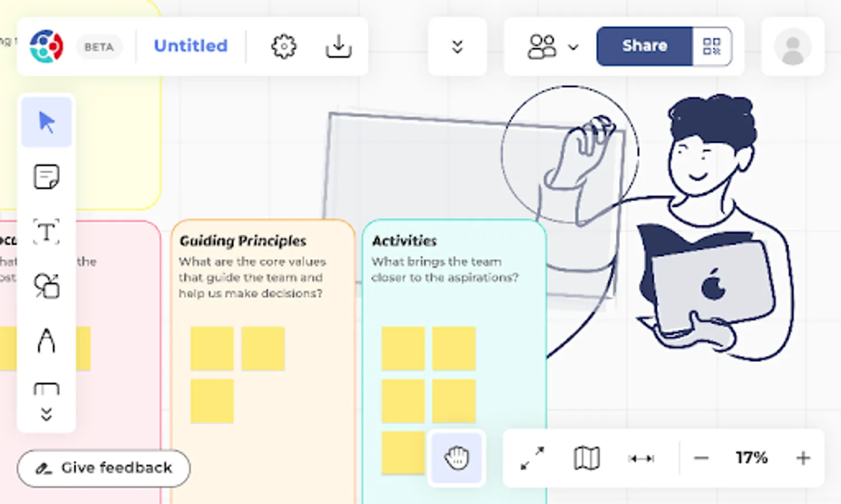Open board settings gear
This screenshot has height=504, width=841.
(284, 46)
